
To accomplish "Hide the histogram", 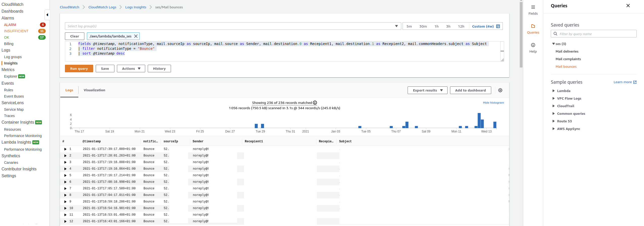I will tap(493, 103).
